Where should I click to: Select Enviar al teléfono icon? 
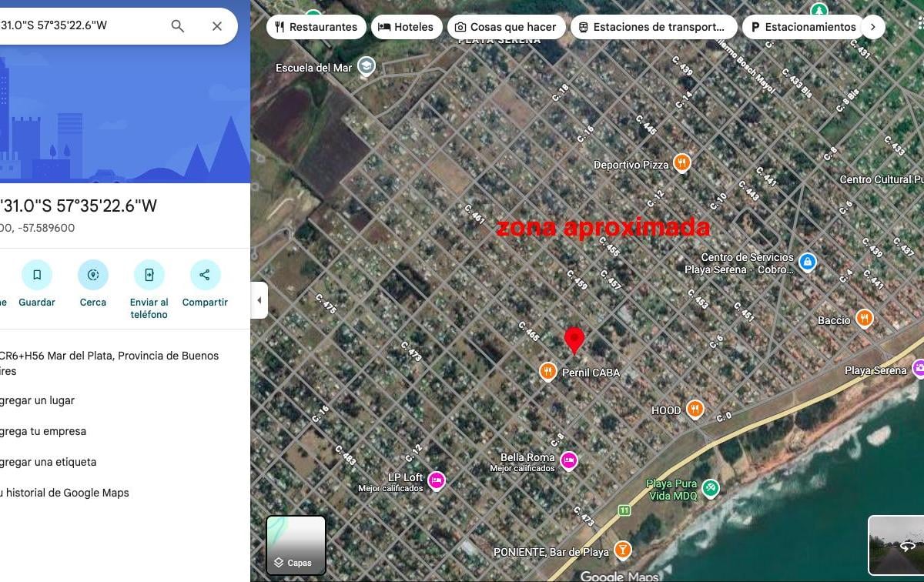(149, 275)
